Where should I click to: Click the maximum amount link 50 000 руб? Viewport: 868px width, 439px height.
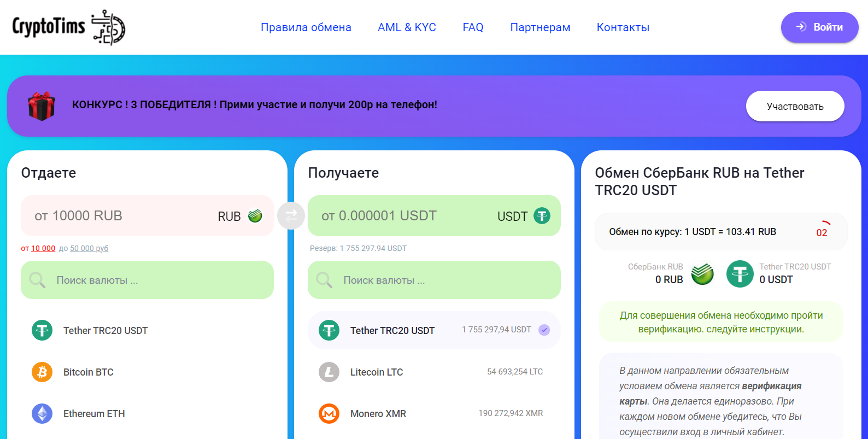89,248
